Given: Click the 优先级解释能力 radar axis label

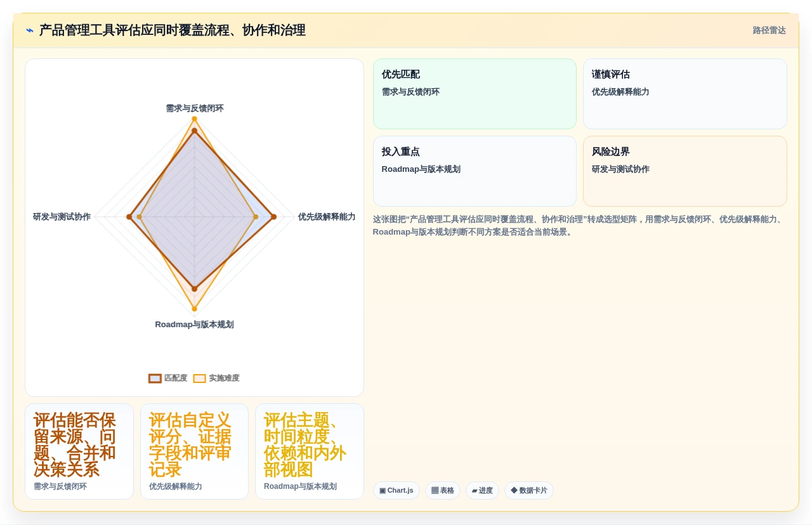Looking at the screenshot, I should click(327, 217).
